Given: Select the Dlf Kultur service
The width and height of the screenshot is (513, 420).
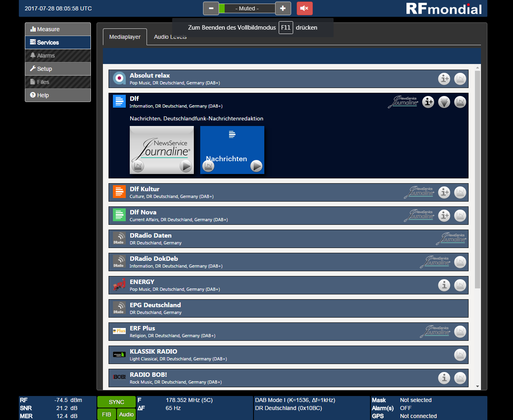Looking at the screenshot, I should 288,192.
